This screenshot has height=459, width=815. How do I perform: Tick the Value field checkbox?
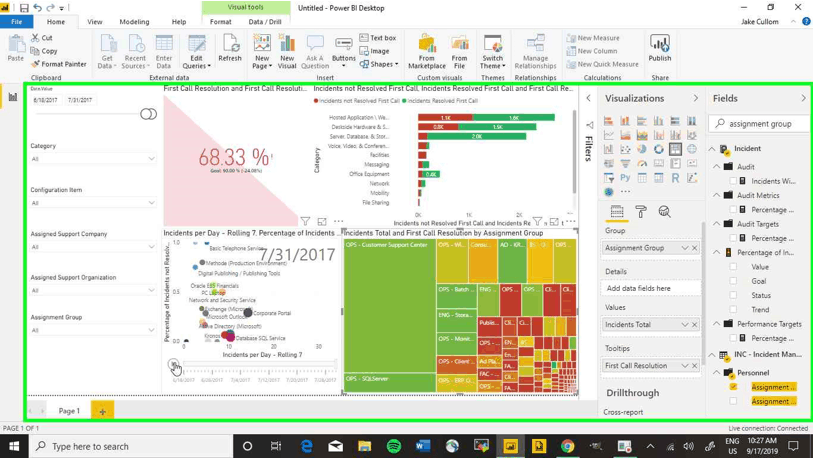(733, 267)
